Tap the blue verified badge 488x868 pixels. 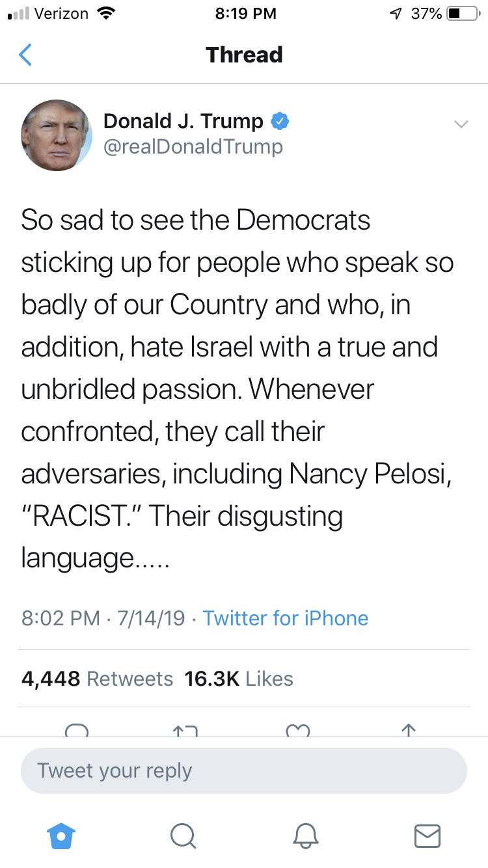280,121
